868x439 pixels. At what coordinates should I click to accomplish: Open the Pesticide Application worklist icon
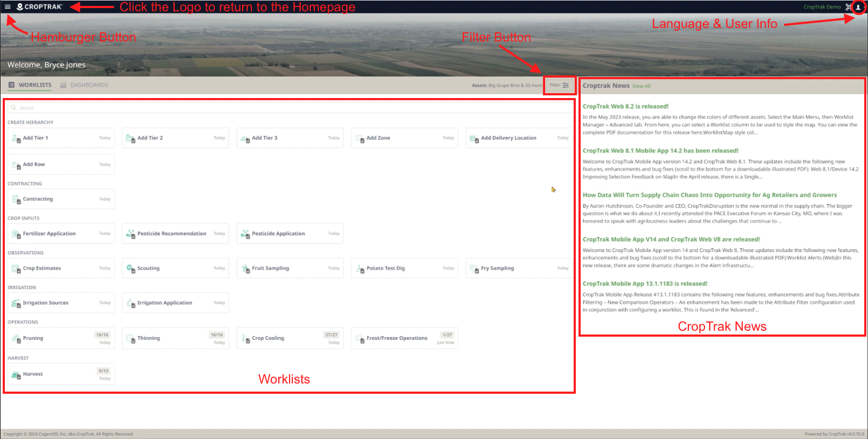pyautogui.click(x=245, y=234)
